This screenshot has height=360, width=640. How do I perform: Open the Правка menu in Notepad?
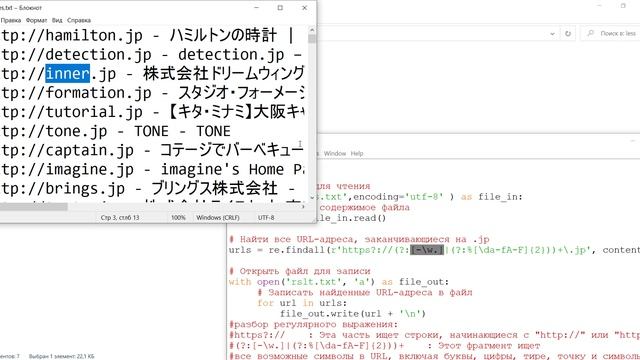(11, 20)
